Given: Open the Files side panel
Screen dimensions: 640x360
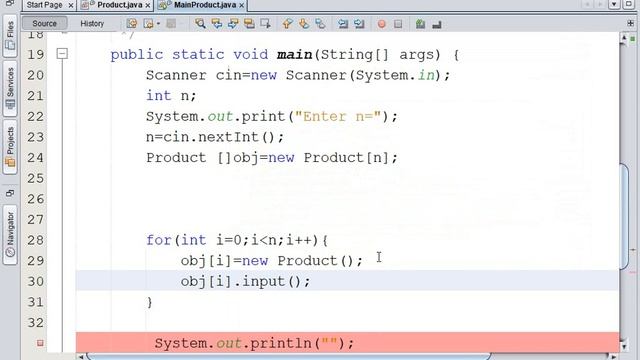Looking at the screenshot, I should point(10,36).
